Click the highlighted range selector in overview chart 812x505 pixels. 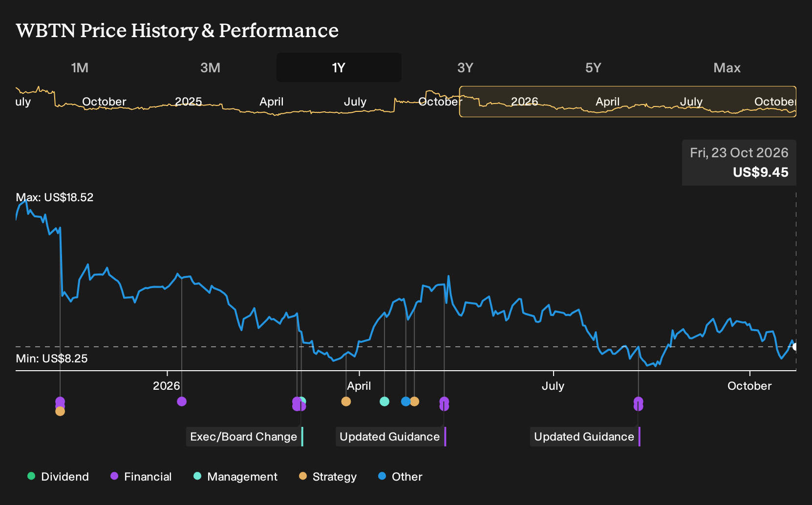tap(628, 102)
